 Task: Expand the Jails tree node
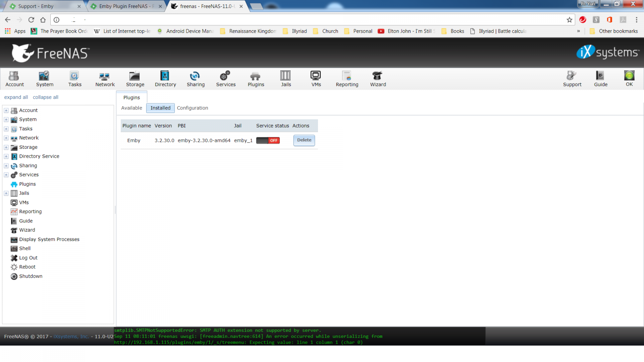[6, 193]
